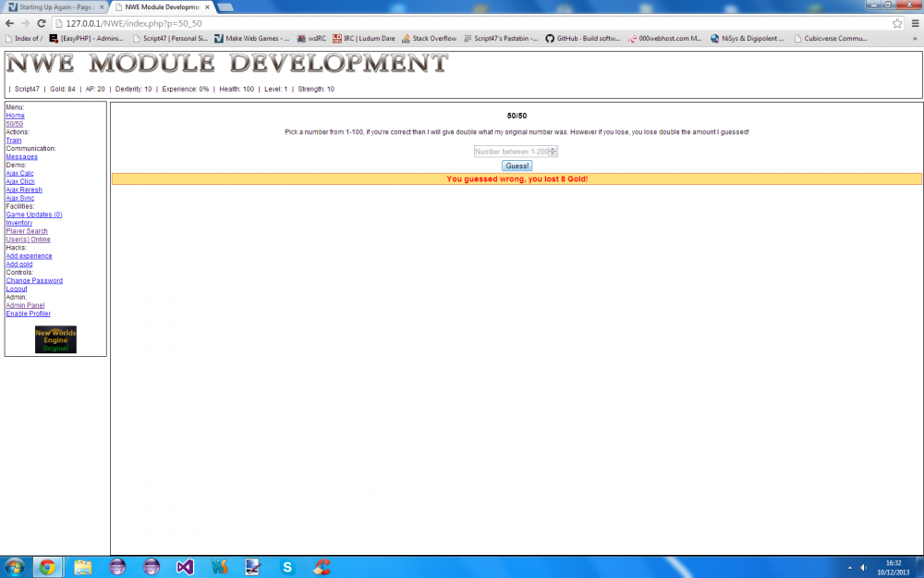
Task: Focus the Number between 1-200 input field
Action: tap(510, 151)
